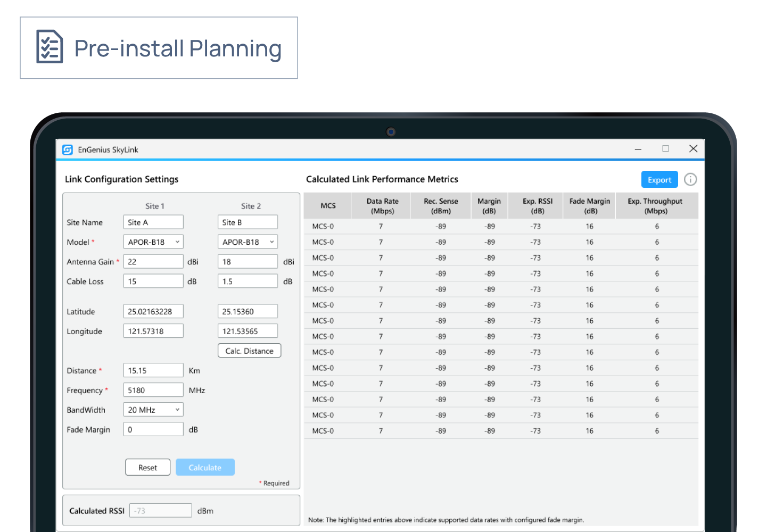The width and height of the screenshot is (767, 532).
Task: Click the Distance value field
Action: point(153,370)
